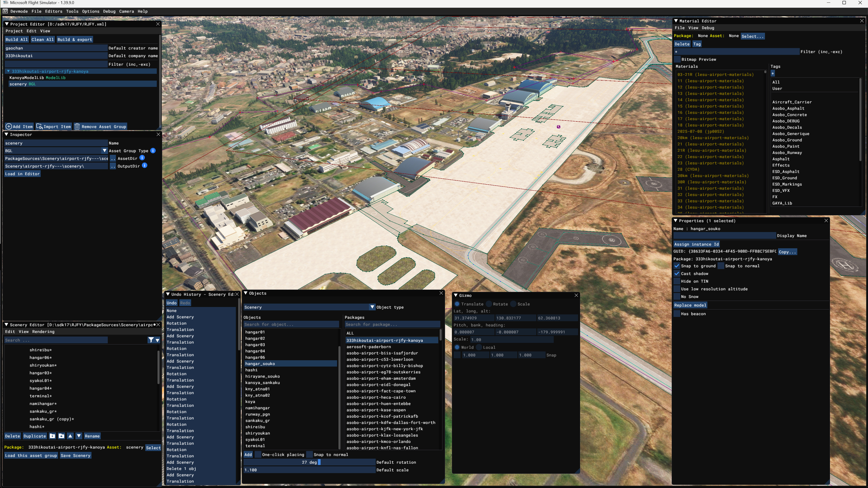Click the Undo button in Undo History
The width and height of the screenshot is (868, 488).
(x=171, y=303)
